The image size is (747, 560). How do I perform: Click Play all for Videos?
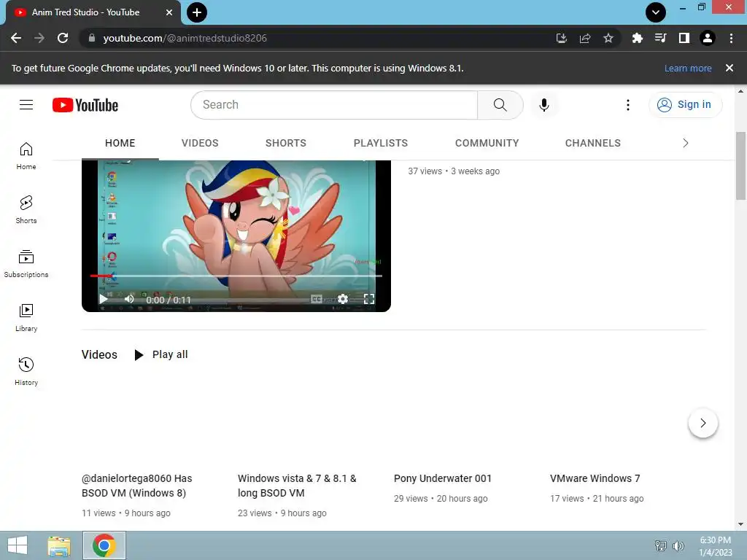pos(161,355)
